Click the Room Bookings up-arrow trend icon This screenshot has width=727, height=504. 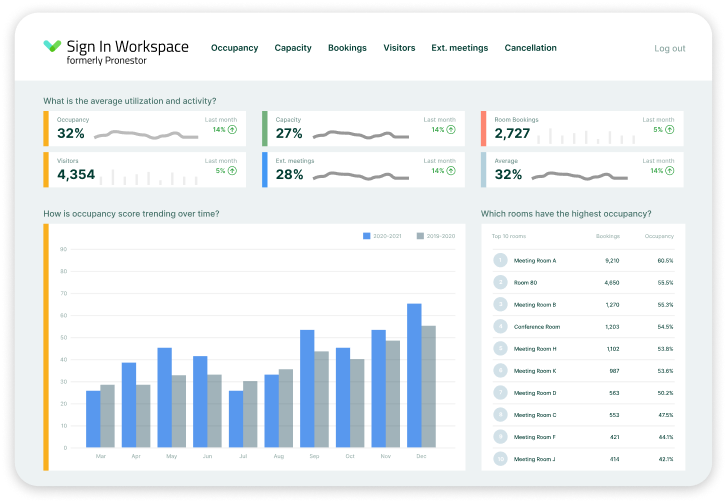coord(670,130)
